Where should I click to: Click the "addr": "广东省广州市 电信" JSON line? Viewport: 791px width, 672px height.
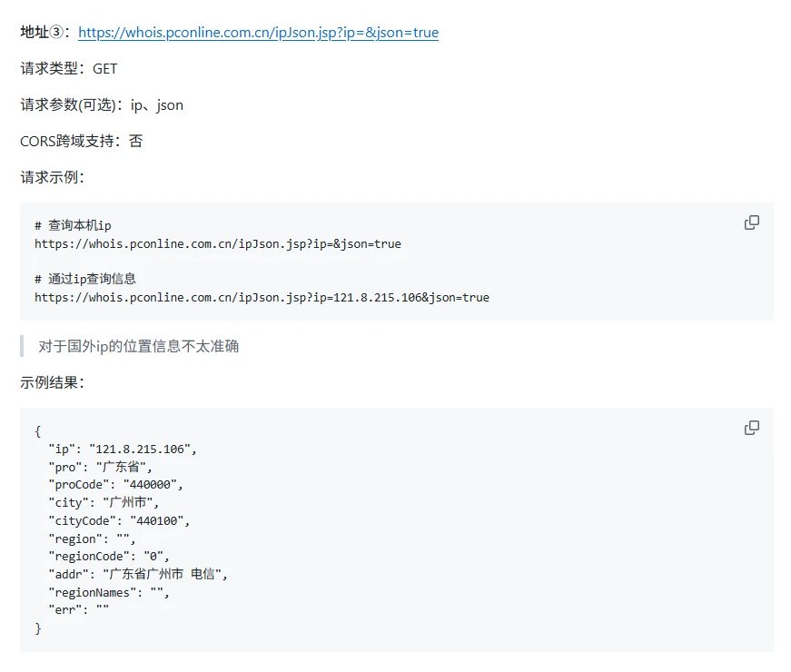138,574
